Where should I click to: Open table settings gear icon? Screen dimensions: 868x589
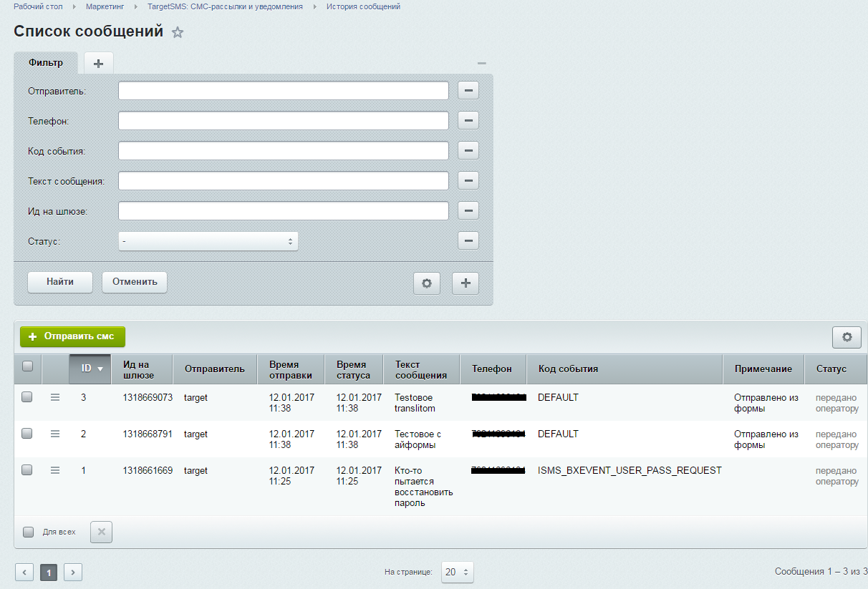(847, 337)
